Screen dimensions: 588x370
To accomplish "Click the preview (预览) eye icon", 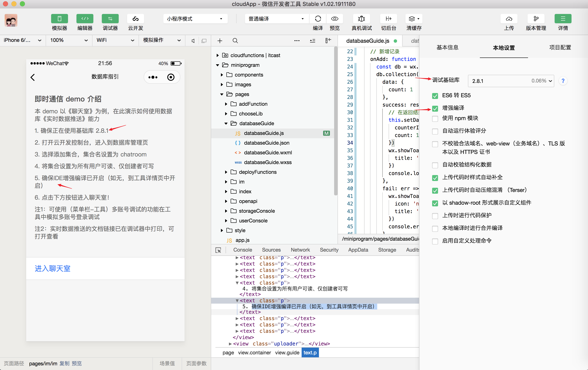I will (x=335, y=19).
